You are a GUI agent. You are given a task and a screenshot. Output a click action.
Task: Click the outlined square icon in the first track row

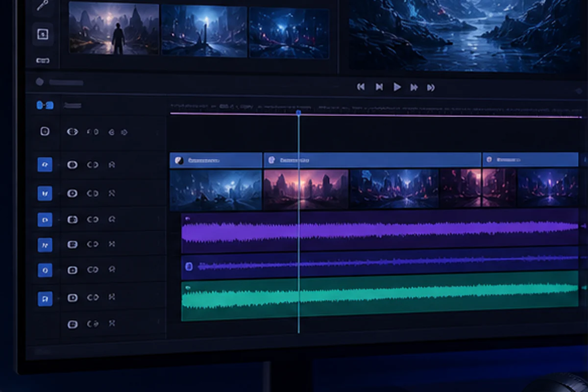pyautogui.click(x=45, y=131)
